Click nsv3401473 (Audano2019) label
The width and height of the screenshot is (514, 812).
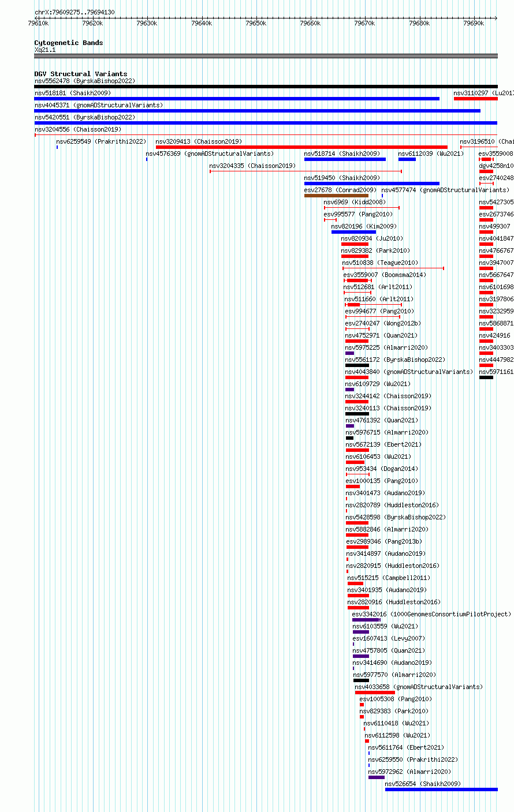[x=386, y=493]
